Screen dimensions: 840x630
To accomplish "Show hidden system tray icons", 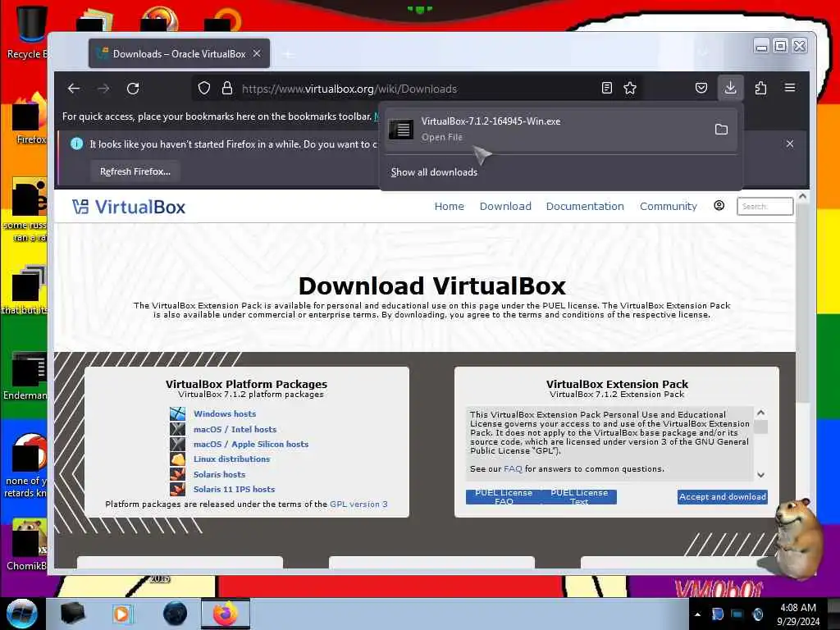I will click(x=697, y=614).
